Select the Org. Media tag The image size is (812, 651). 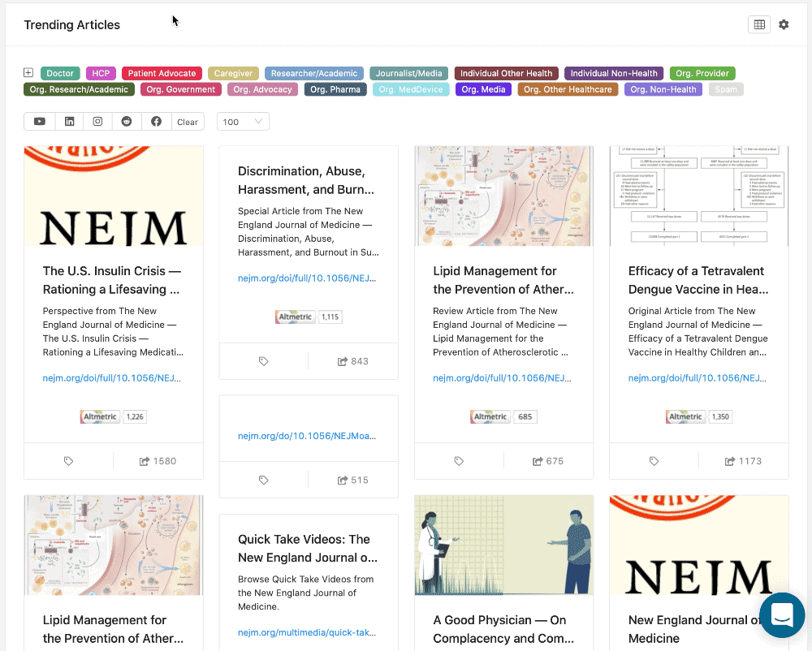click(483, 89)
